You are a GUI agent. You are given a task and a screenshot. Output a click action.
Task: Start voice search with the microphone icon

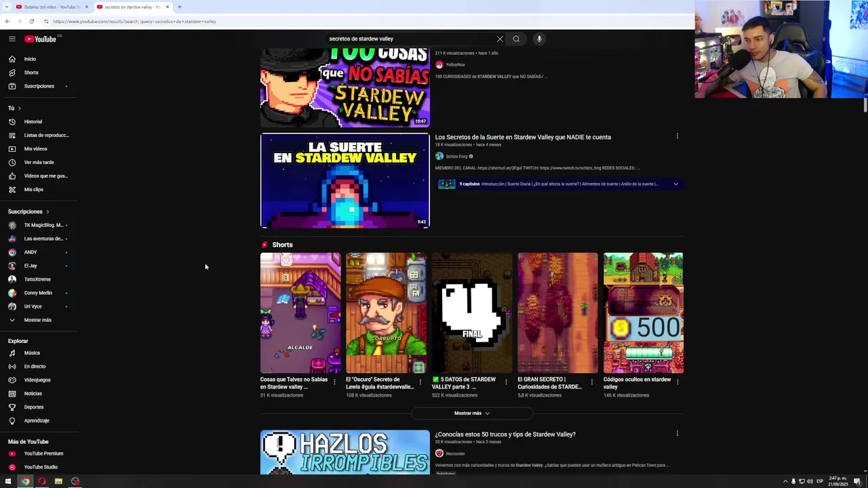(539, 39)
